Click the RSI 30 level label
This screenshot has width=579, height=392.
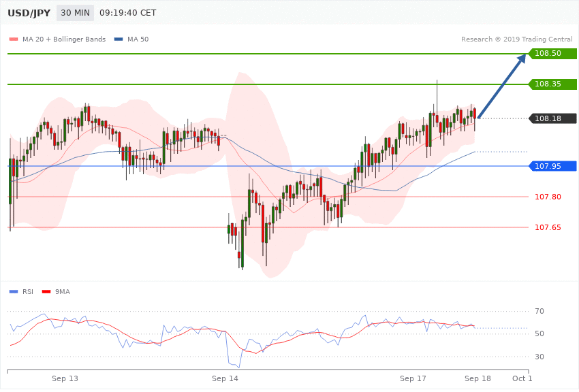point(539,357)
